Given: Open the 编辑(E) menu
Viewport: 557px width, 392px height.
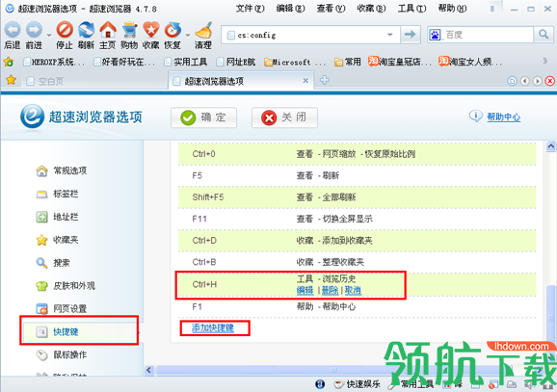Looking at the screenshot, I should point(291,9).
